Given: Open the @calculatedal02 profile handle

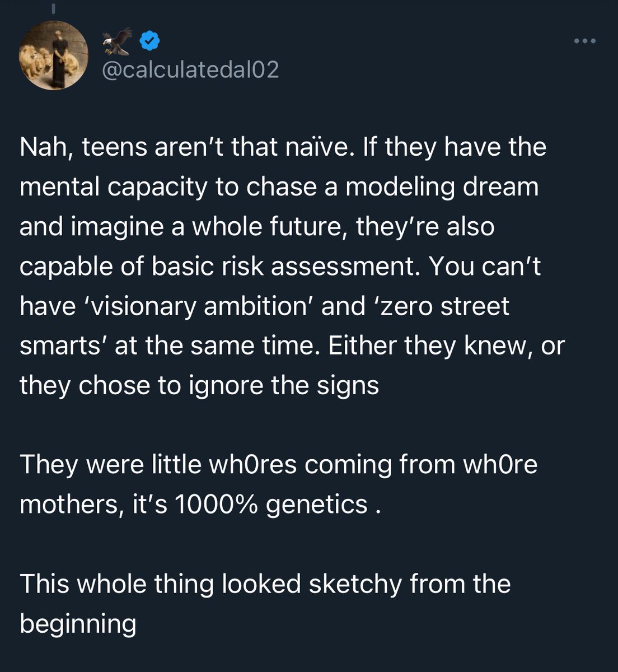Looking at the screenshot, I should coord(191,70).
